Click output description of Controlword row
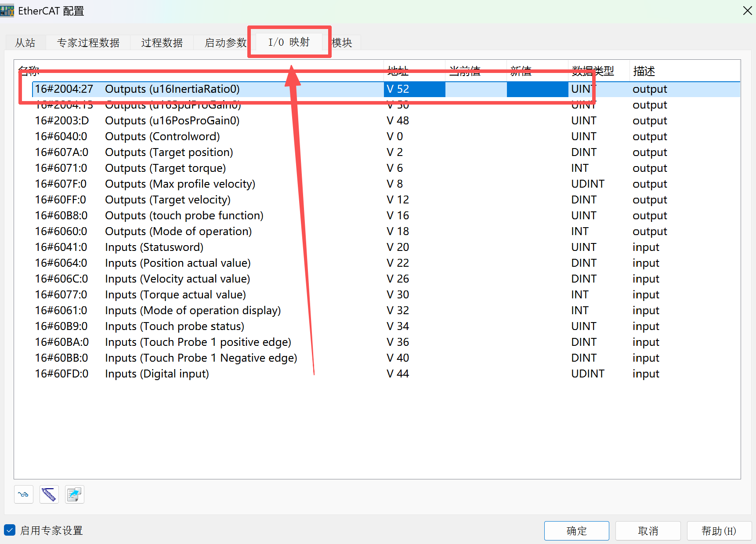The width and height of the screenshot is (756, 544). coord(650,137)
